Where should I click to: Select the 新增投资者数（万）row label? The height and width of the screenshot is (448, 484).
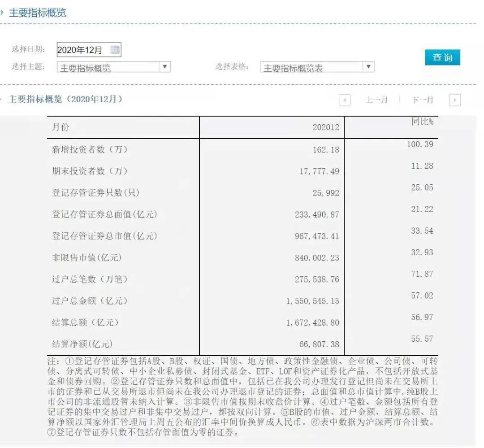pos(90,149)
